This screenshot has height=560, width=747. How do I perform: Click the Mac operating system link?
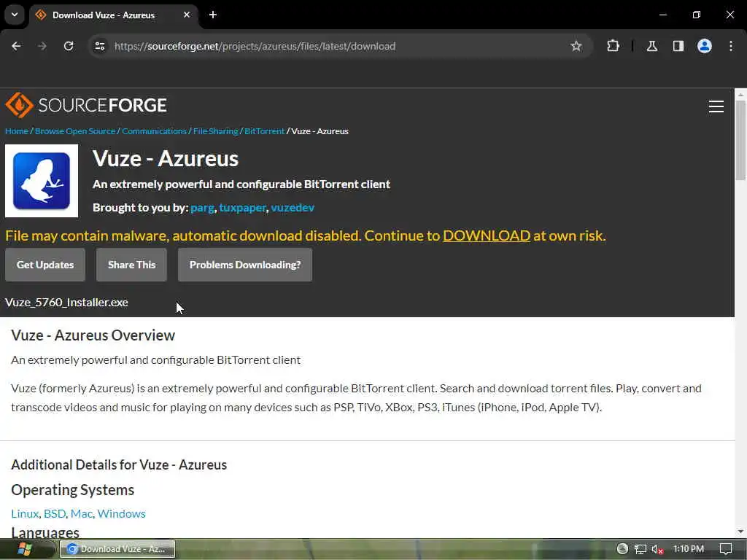point(82,514)
